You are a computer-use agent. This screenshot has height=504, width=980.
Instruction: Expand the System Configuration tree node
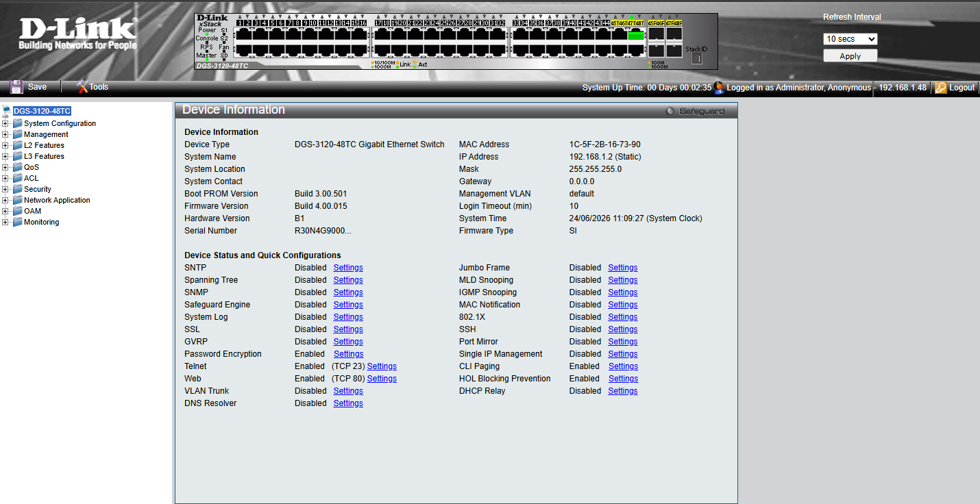(x=5, y=124)
